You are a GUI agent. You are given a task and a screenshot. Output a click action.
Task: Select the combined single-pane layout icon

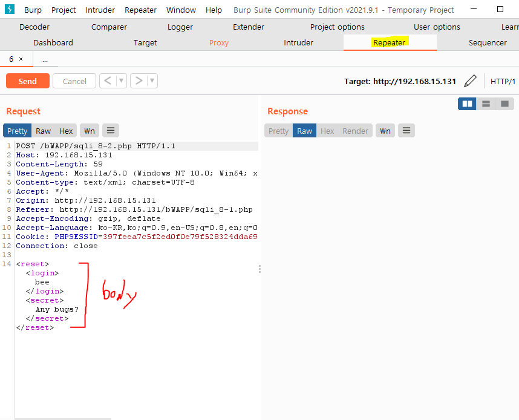point(504,104)
